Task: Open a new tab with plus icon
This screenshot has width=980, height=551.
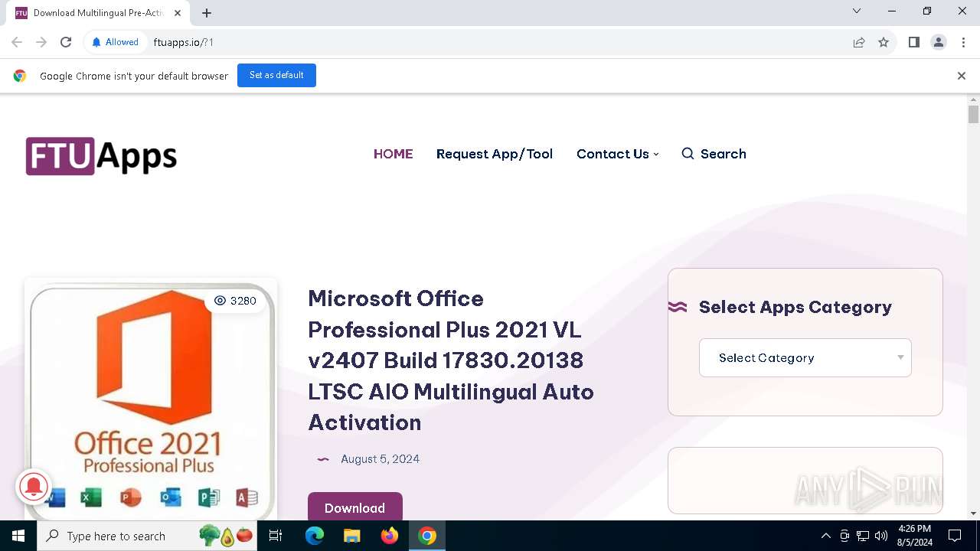Action: click(207, 13)
